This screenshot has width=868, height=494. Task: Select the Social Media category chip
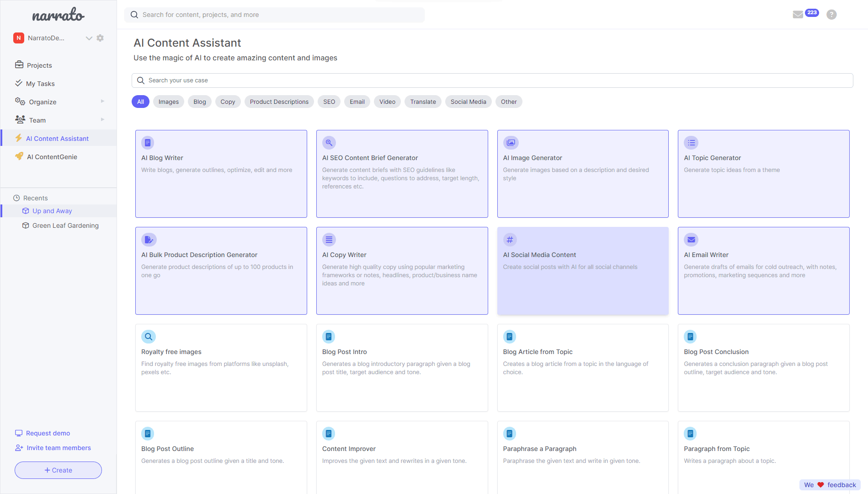pos(468,102)
